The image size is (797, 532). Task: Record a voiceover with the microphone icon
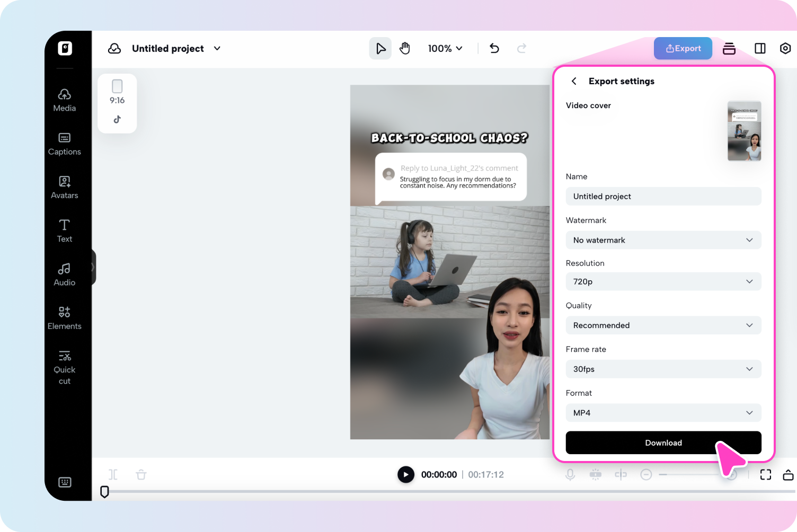(570, 474)
